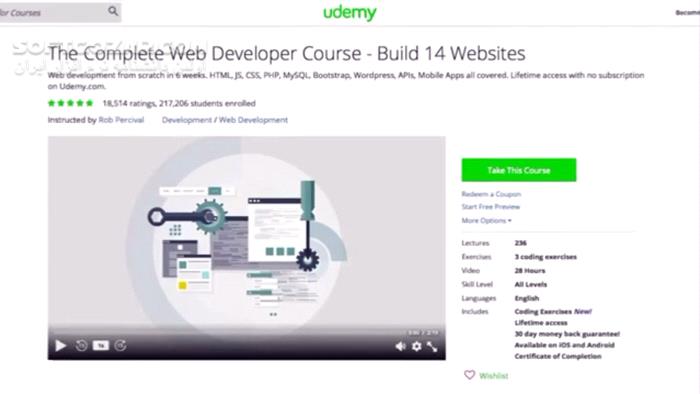The image size is (700, 394).
Task: Rewind the video with the back icon
Action: 81,346
